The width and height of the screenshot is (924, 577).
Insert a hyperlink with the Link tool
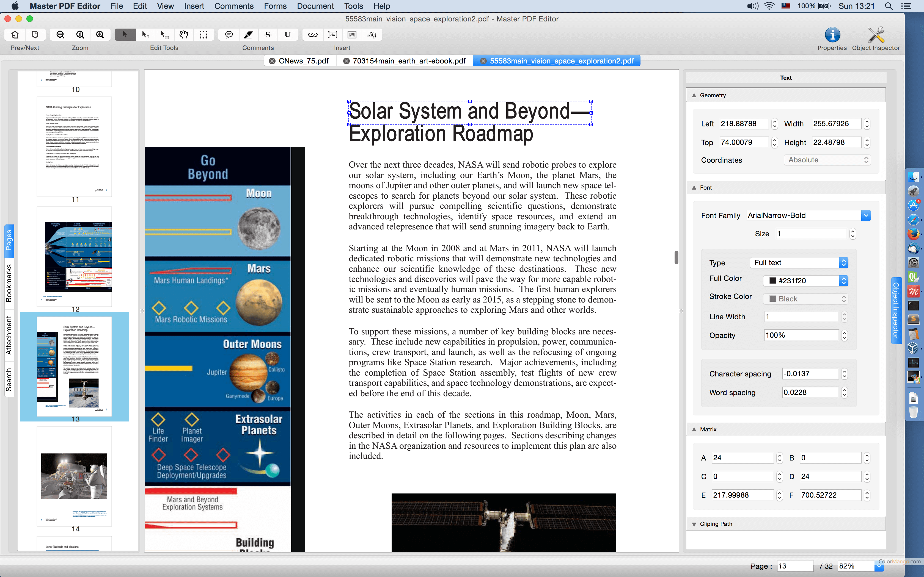tap(313, 34)
